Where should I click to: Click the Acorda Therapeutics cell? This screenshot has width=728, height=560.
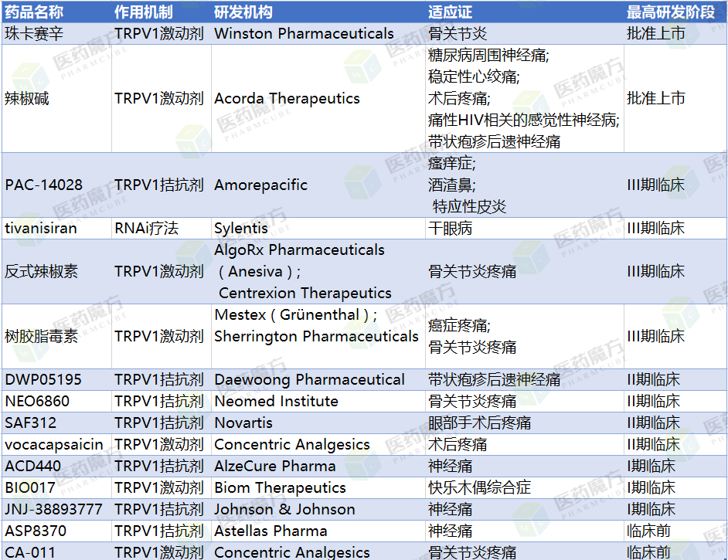(287, 99)
